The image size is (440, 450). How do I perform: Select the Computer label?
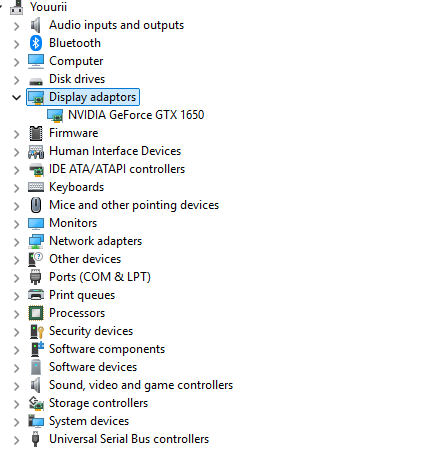(x=76, y=61)
